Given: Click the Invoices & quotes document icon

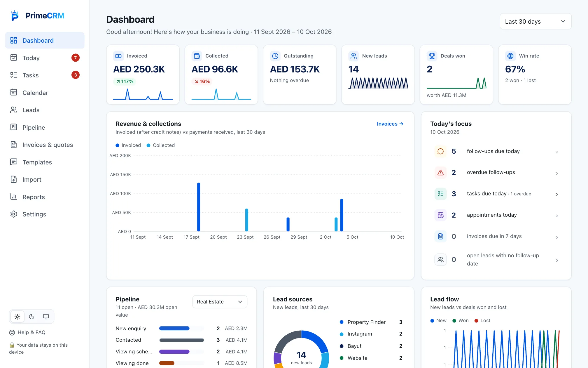Looking at the screenshot, I should point(14,145).
